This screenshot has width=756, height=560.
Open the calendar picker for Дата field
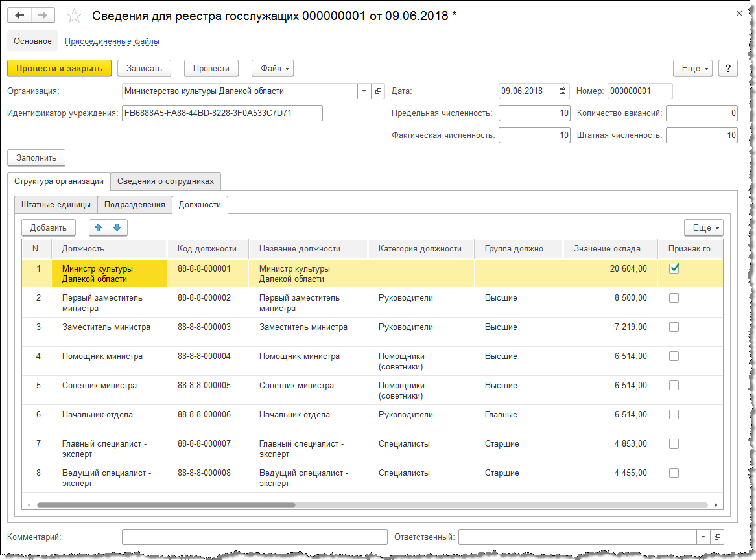click(563, 91)
